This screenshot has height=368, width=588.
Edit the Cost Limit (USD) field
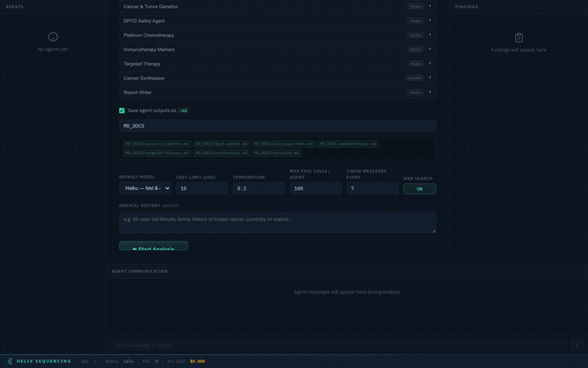click(202, 189)
